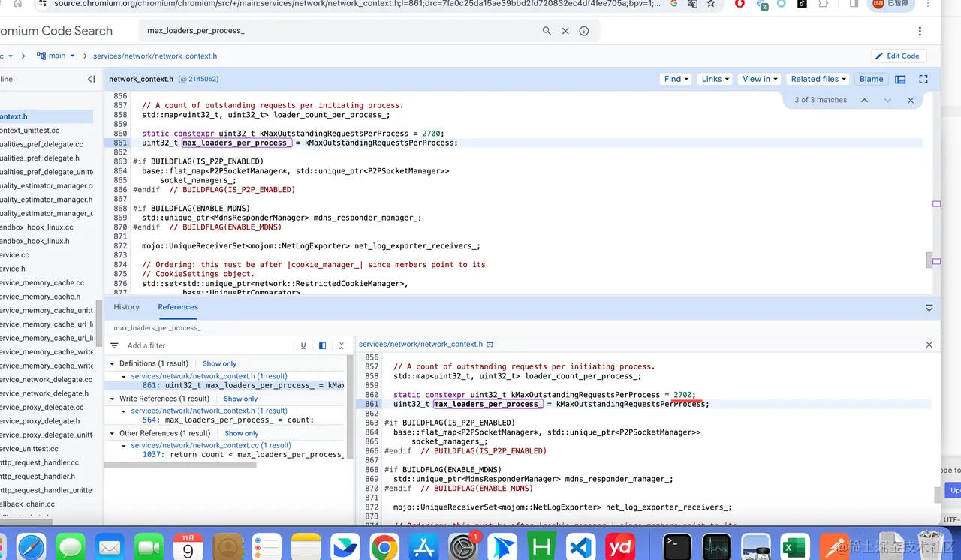Click the Edit Code button
Viewport: 961px width, 560px height.
click(x=899, y=56)
